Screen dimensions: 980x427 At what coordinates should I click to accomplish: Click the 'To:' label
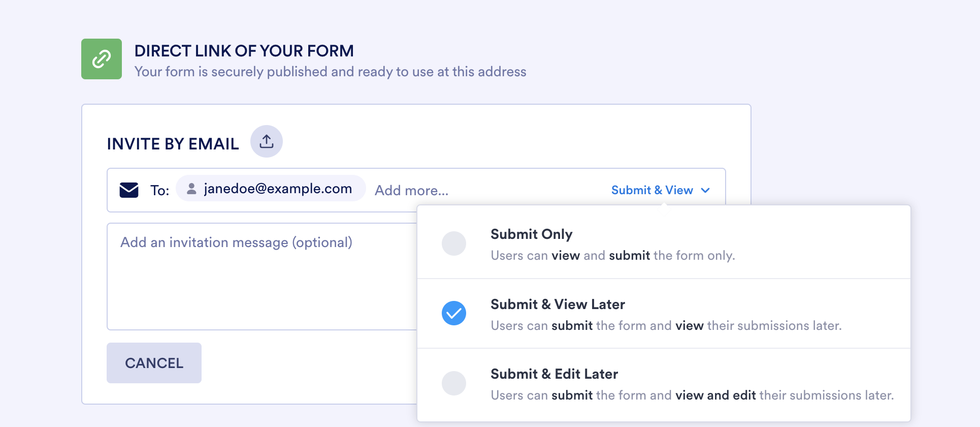(x=159, y=191)
